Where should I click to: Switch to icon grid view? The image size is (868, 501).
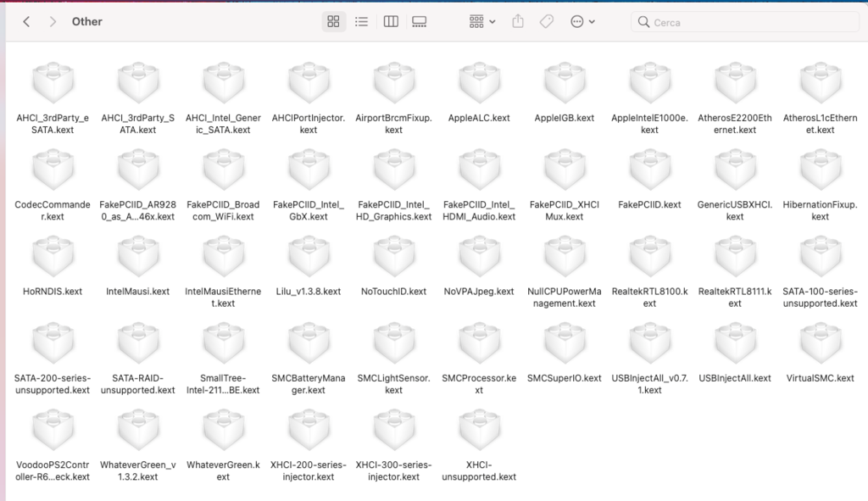(x=333, y=22)
